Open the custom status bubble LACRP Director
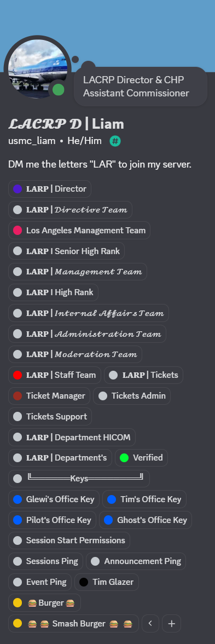The width and height of the screenshot is (215, 644). pyautogui.click(x=140, y=87)
